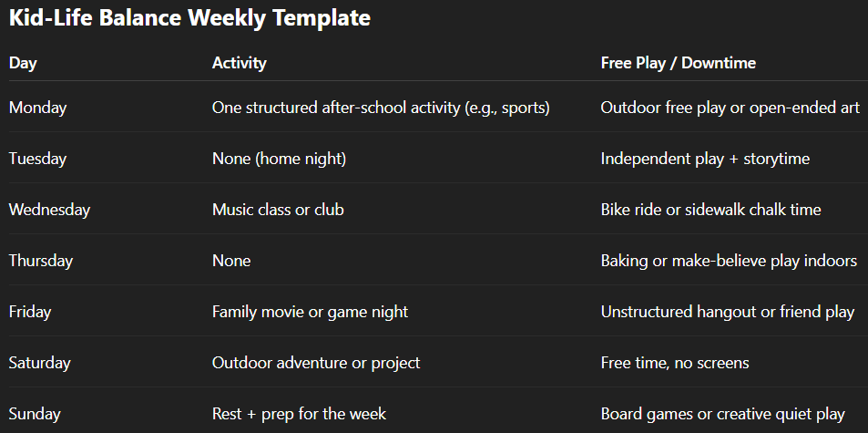
Task: Select "Independent play + storytime" text
Action: pyautogui.click(x=705, y=159)
